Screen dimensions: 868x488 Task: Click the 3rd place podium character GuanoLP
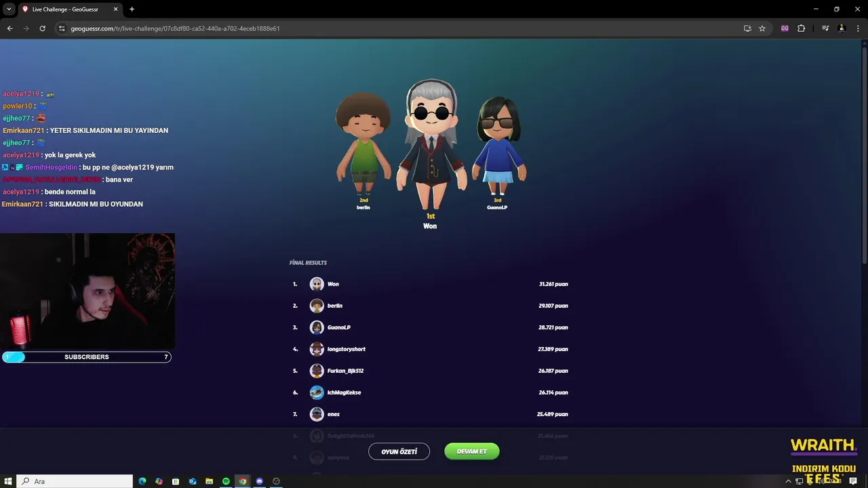pos(499,146)
